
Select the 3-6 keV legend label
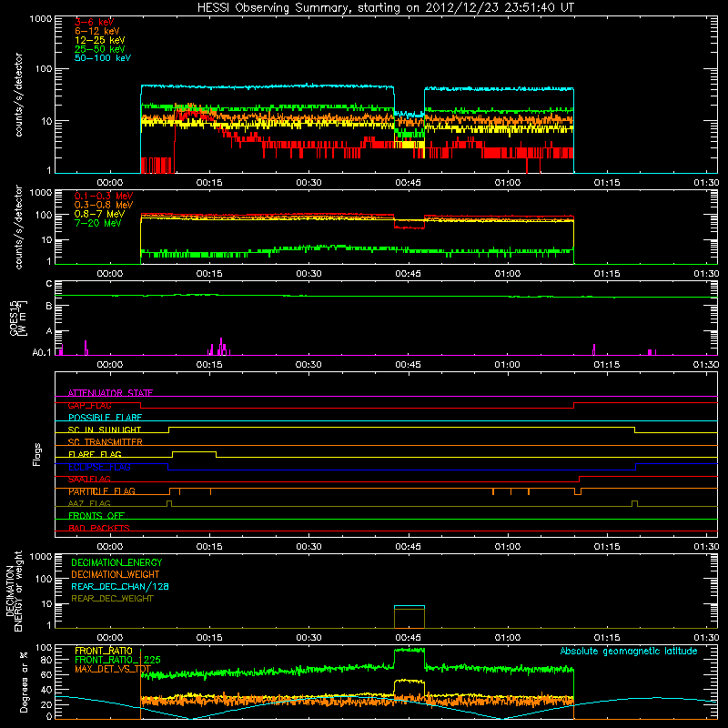[x=94, y=22]
